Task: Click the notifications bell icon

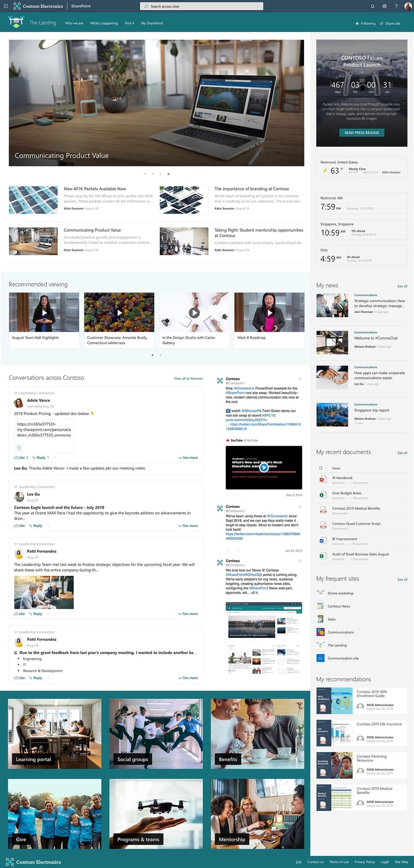Action: point(373,6)
